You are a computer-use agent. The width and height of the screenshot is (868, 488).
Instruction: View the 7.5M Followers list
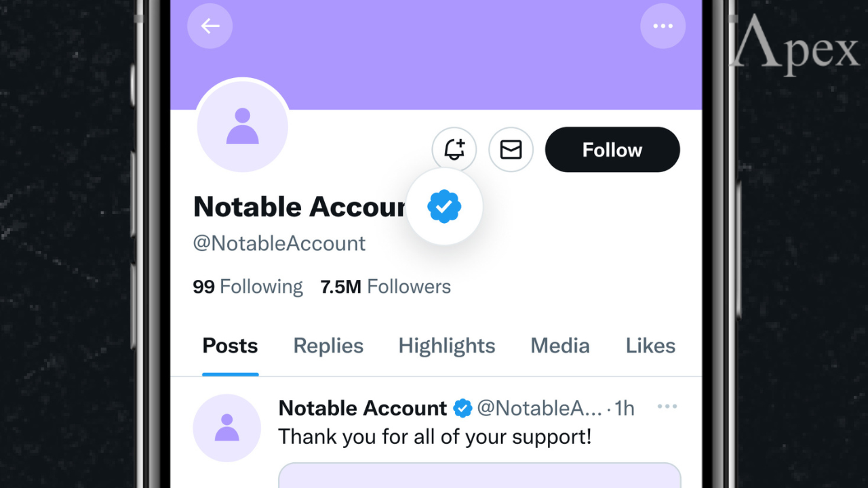(385, 286)
